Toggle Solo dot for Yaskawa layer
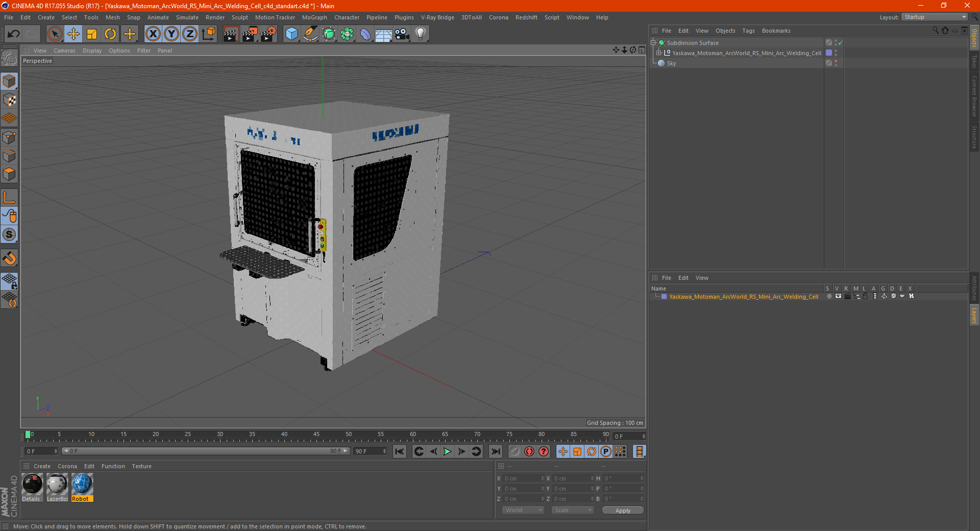 [829, 296]
